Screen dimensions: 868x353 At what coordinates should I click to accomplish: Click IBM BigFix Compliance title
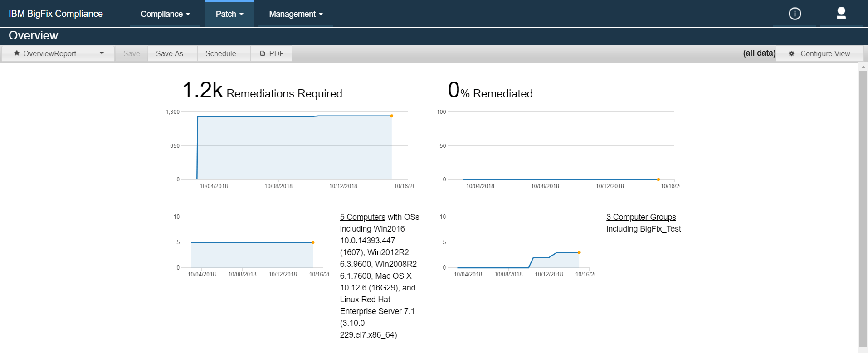click(x=56, y=14)
